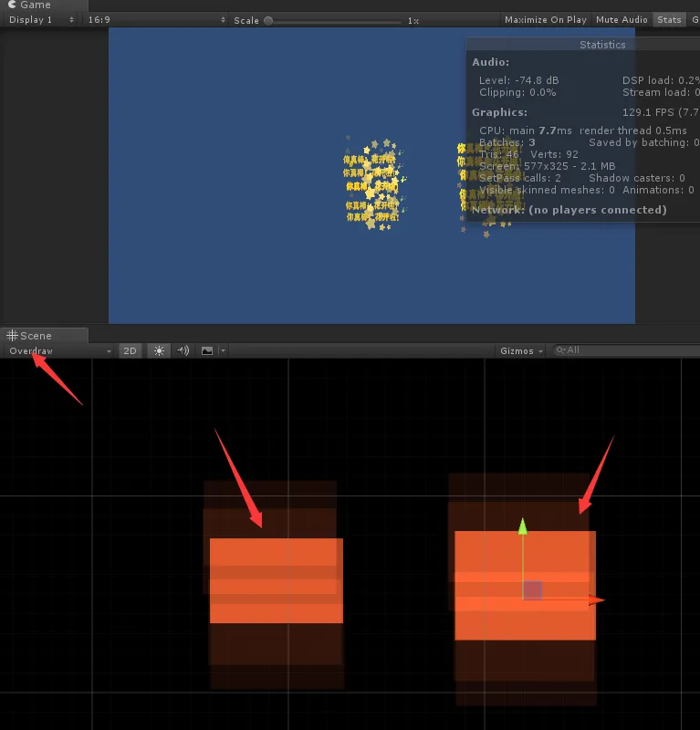Click the red X-axis gizmo arrow
Image resolution: width=700 pixels, height=730 pixels.
click(596, 600)
